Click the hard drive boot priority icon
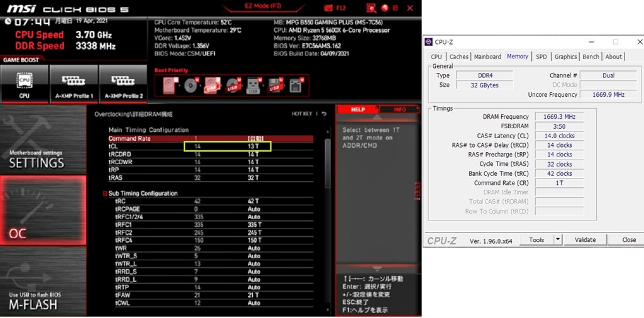The height and width of the screenshot is (318, 644). click(170, 85)
